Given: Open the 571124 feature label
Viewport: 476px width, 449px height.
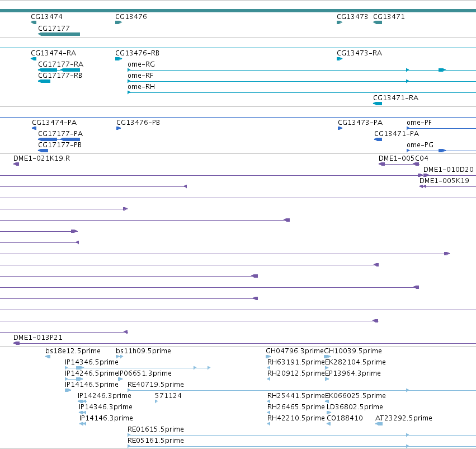Looking at the screenshot, I should point(168,396).
